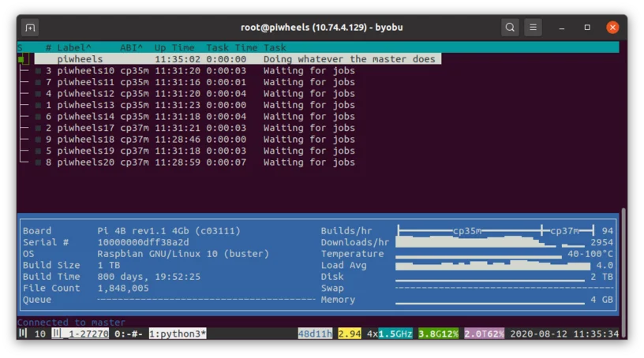This screenshot has width=644, height=358.
Task: Click the green 3.8G12% memory indicator
Action: coord(438,334)
